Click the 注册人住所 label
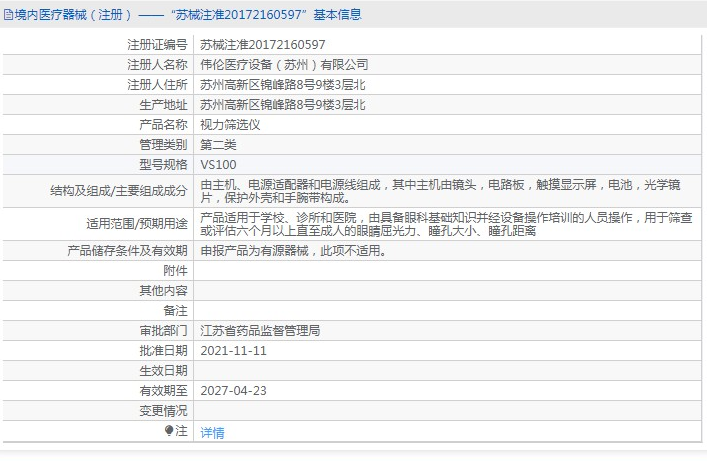Image resolution: width=707 pixels, height=461 pixels. tap(157, 85)
